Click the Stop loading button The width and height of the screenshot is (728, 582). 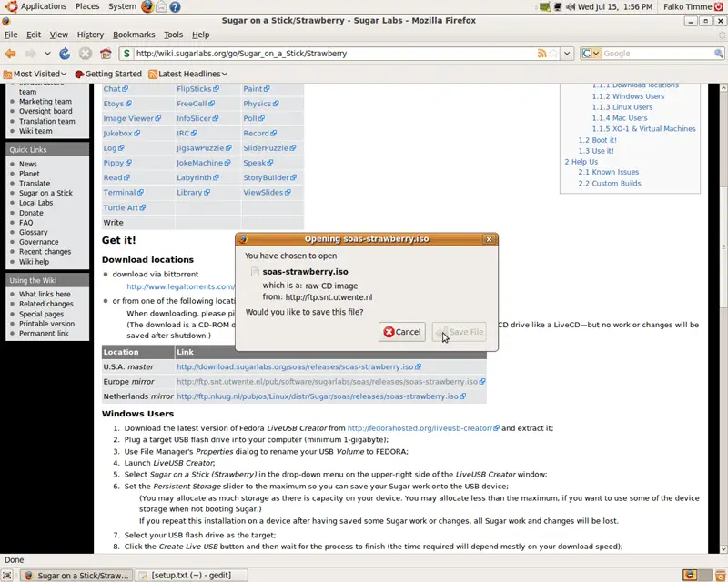(85, 54)
